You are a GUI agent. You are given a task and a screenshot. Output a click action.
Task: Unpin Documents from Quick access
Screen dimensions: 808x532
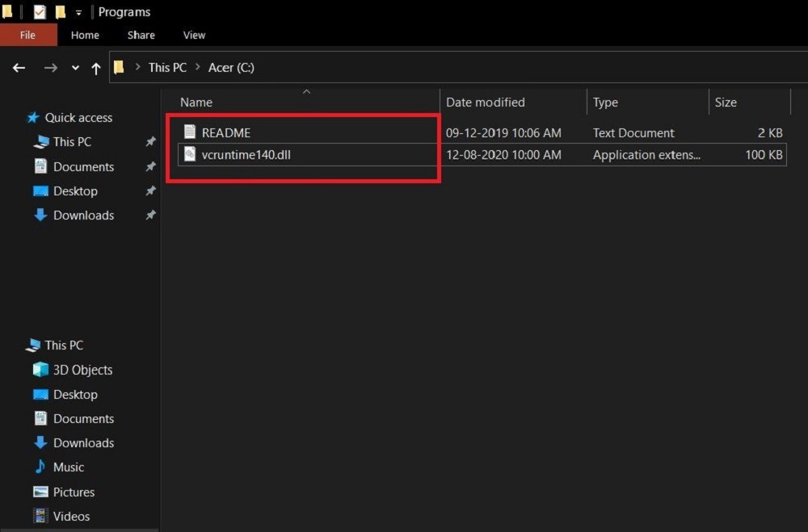click(150, 167)
